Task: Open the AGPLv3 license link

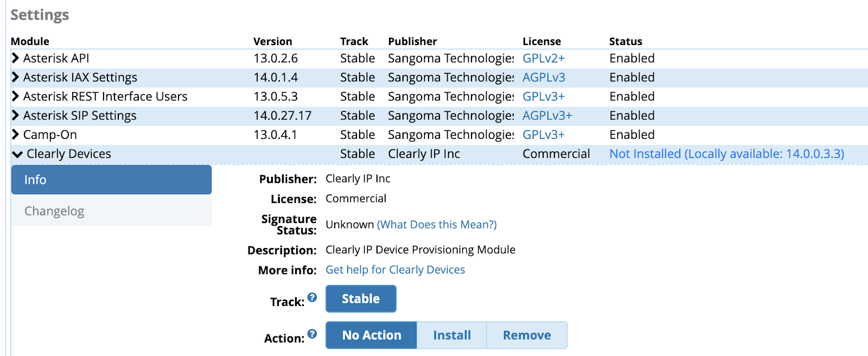Action: [x=544, y=77]
